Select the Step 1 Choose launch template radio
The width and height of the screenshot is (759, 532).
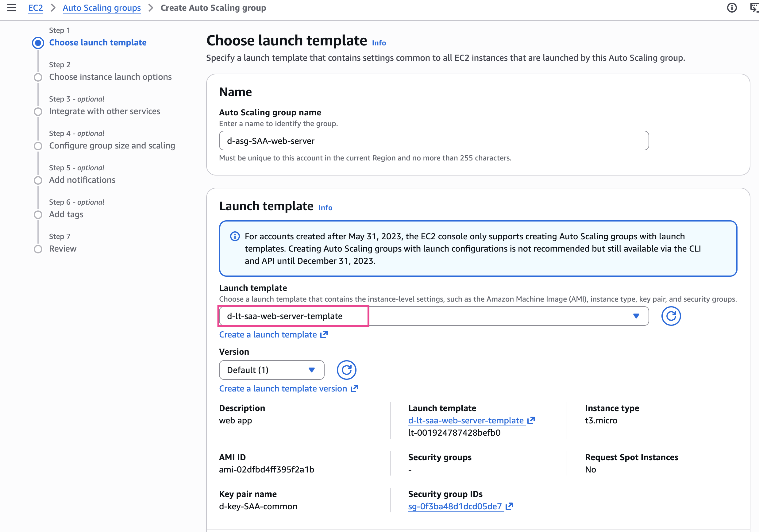click(38, 43)
